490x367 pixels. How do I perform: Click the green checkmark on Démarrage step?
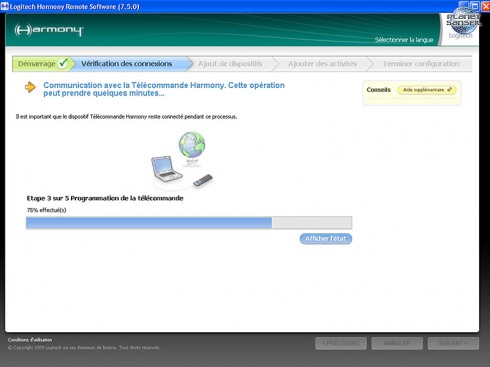[x=63, y=63]
